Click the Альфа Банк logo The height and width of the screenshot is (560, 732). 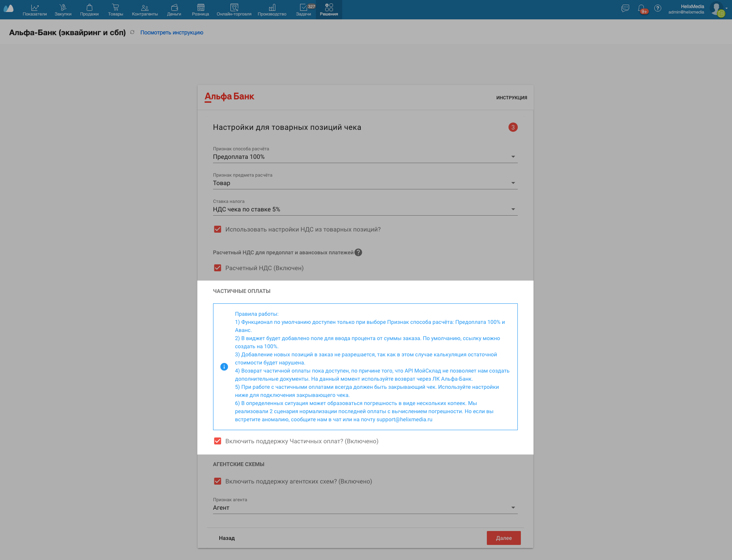[229, 97]
